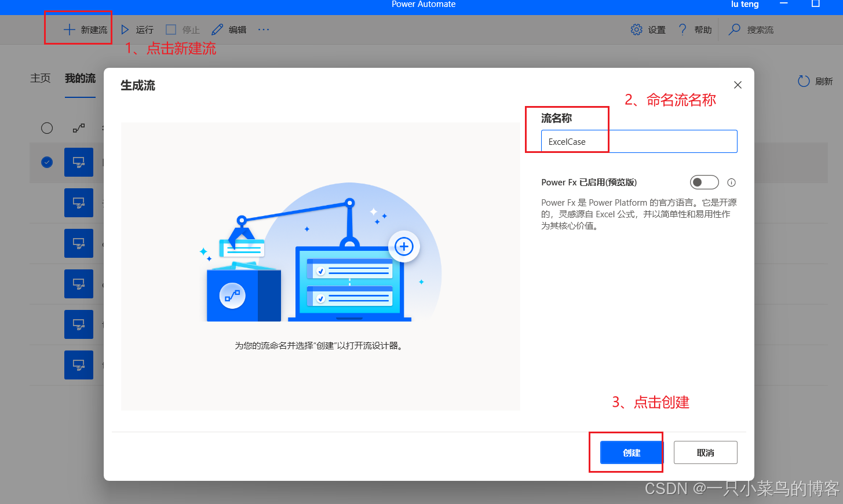Open Help (帮助) question mark icon
843x504 pixels.
683,30
